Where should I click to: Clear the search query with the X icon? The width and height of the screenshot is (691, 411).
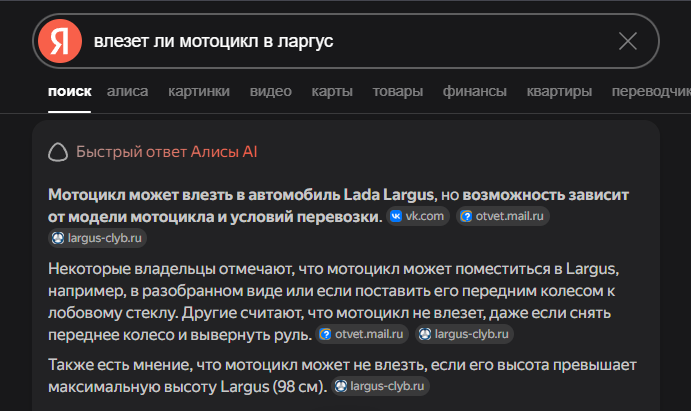click(628, 41)
